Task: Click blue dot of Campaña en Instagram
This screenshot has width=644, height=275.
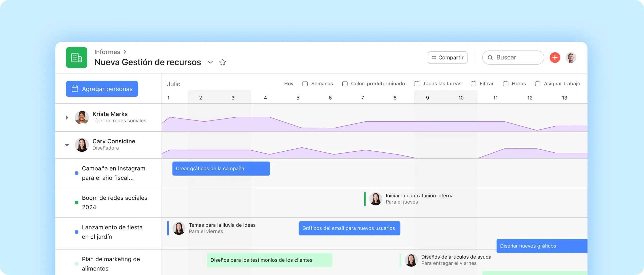Action: (76, 173)
